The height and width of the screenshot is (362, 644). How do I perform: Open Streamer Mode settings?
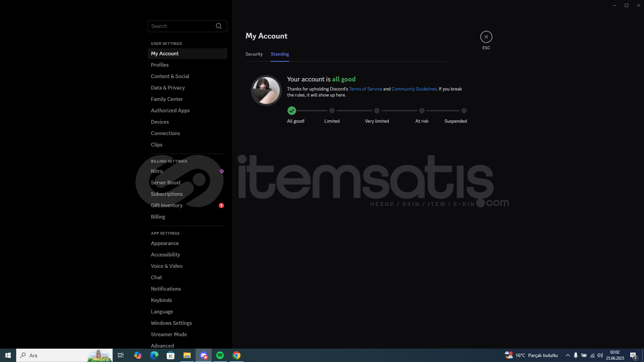click(187, 335)
